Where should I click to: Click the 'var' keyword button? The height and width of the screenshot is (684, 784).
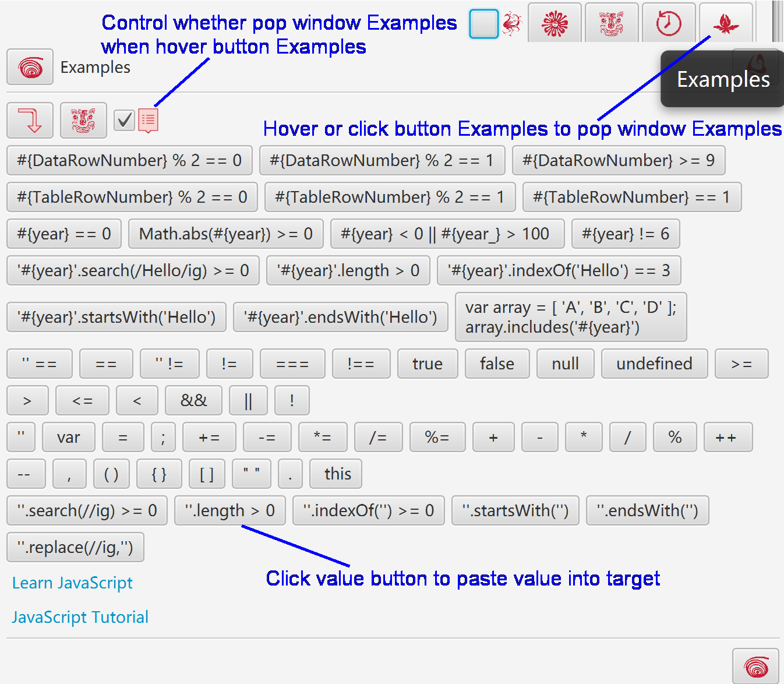click(69, 437)
